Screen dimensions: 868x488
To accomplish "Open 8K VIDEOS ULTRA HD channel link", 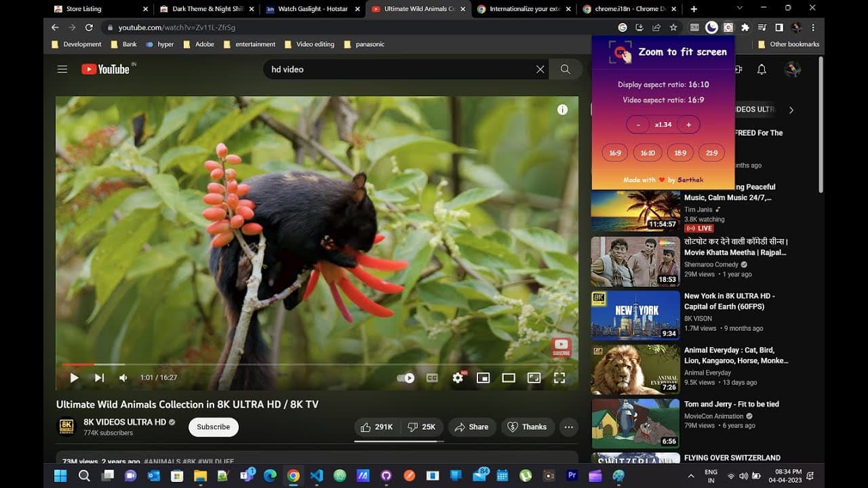I will point(125,422).
